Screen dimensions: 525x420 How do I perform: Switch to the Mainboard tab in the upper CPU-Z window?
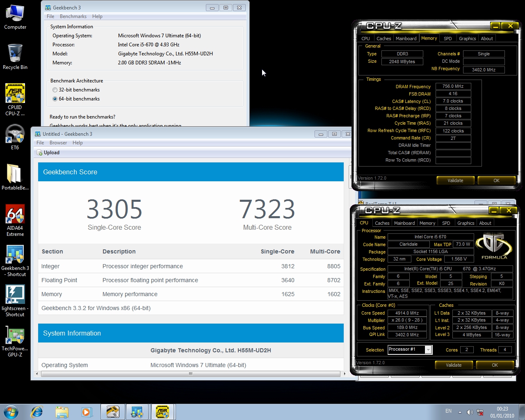(x=406, y=39)
